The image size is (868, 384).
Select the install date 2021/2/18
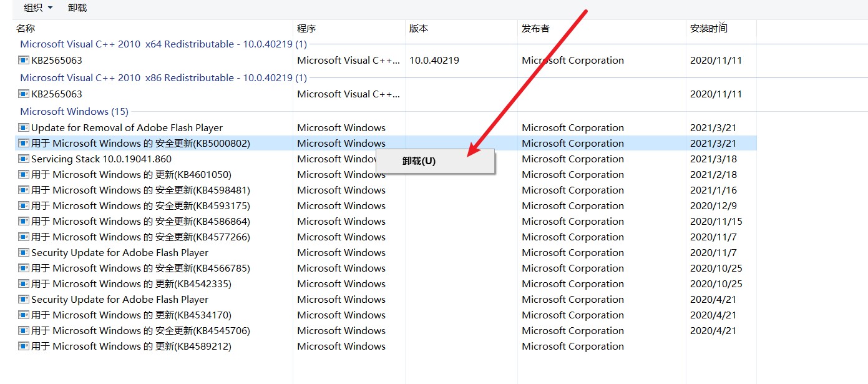click(714, 175)
